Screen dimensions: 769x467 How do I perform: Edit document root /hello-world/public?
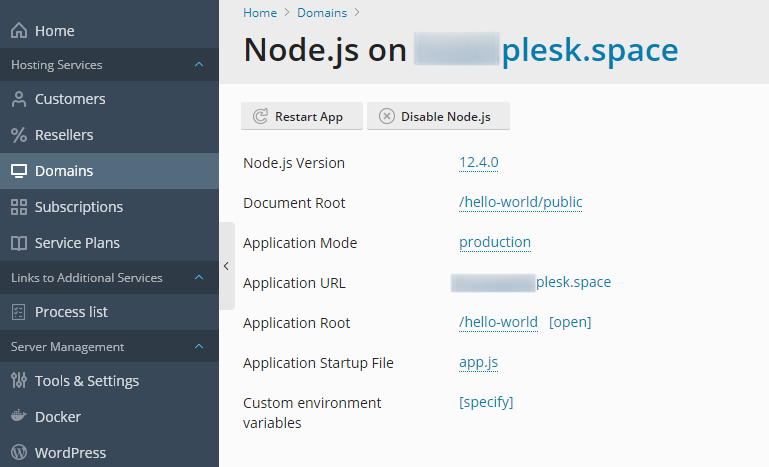(x=520, y=202)
